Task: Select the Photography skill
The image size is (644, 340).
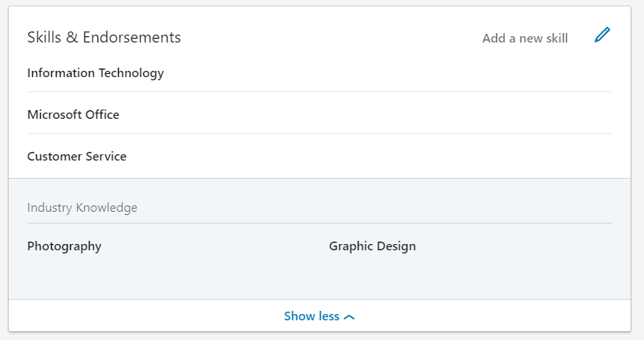Action: click(x=64, y=246)
